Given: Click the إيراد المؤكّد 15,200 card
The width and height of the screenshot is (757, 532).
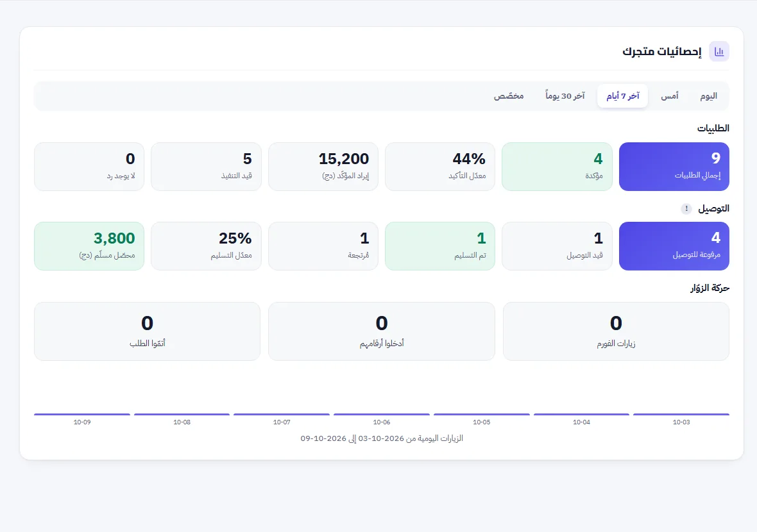Looking at the screenshot, I should click(x=323, y=167).
